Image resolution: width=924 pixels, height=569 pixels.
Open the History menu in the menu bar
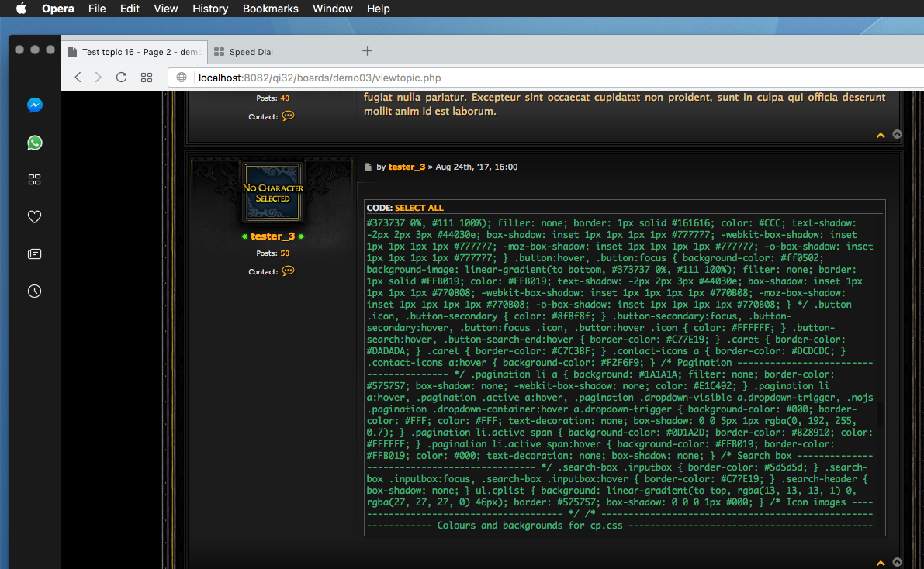(x=209, y=9)
